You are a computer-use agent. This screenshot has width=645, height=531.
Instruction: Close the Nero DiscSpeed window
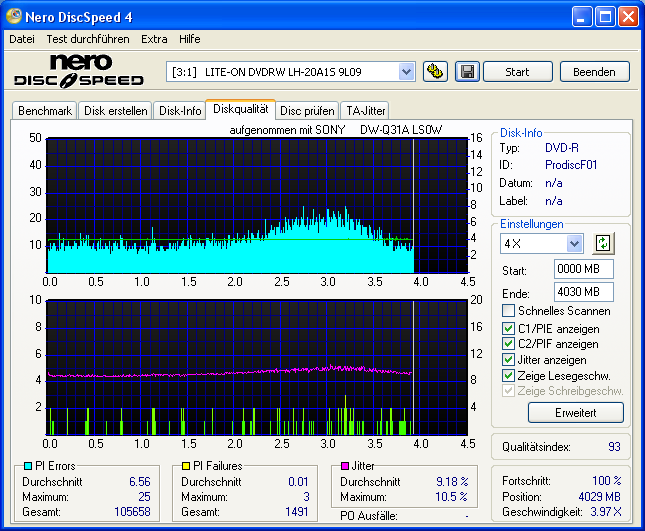[628, 17]
